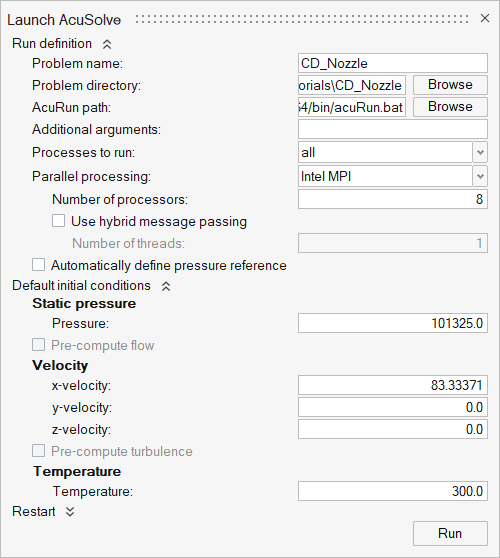Enable Use hybrid message passing
The height and width of the screenshot is (558, 500).
coord(58,221)
